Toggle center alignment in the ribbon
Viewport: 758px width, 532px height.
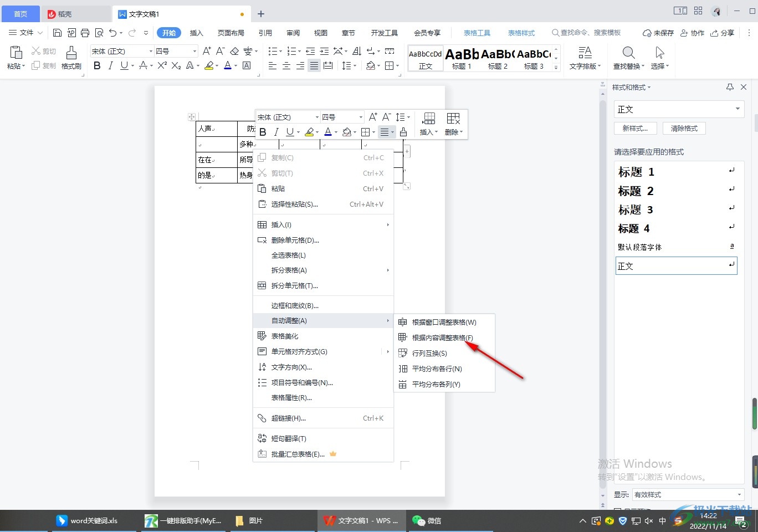pos(286,65)
